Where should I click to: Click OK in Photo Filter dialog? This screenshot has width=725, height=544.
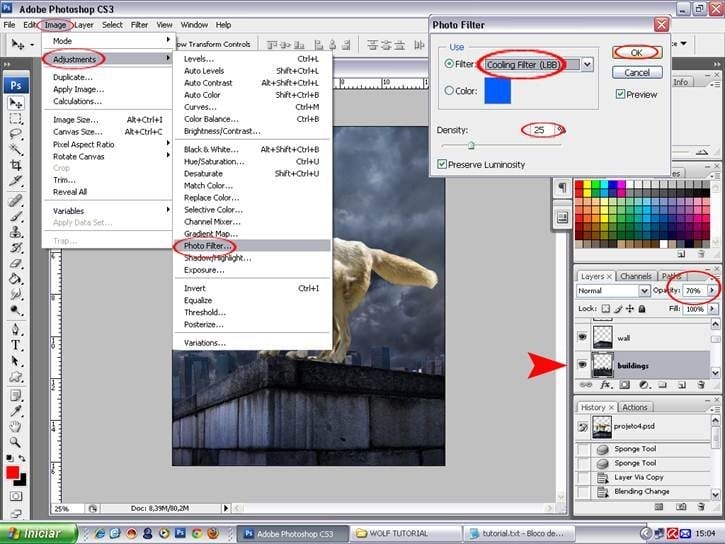click(637, 52)
